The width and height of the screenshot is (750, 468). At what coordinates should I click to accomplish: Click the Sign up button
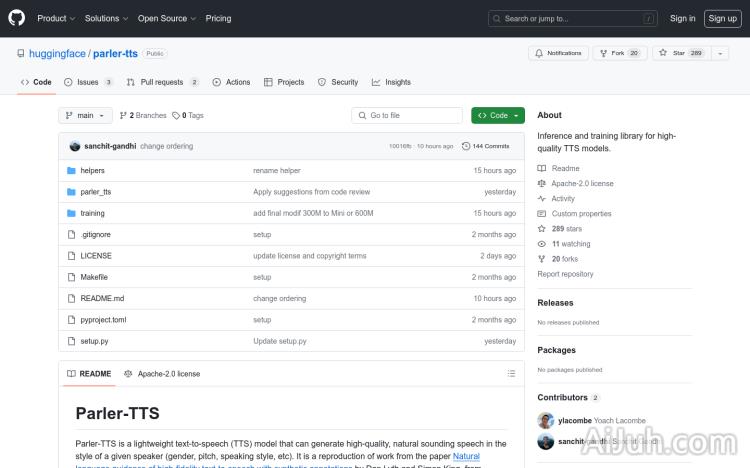point(720,18)
